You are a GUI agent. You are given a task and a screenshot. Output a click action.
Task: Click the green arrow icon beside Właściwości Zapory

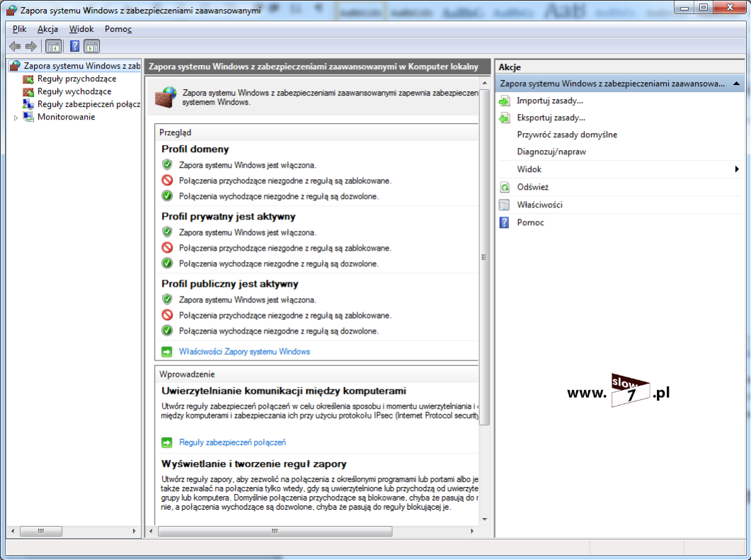click(166, 352)
